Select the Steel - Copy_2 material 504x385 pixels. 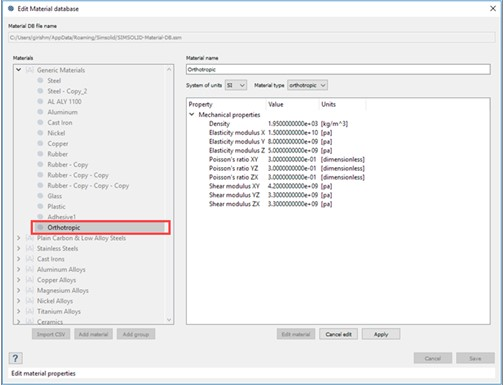tap(67, 91)
